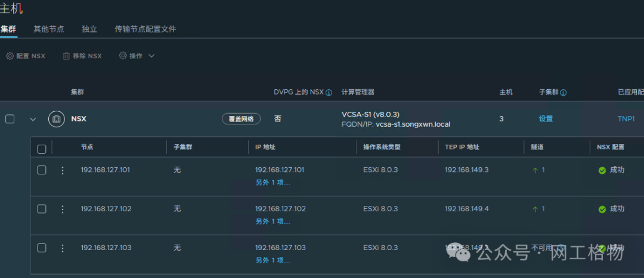The width and height of the screenshot is (644, 278).
Task: Click success status icon for 192.168.127.101
Action: click(x=602, y=171)
